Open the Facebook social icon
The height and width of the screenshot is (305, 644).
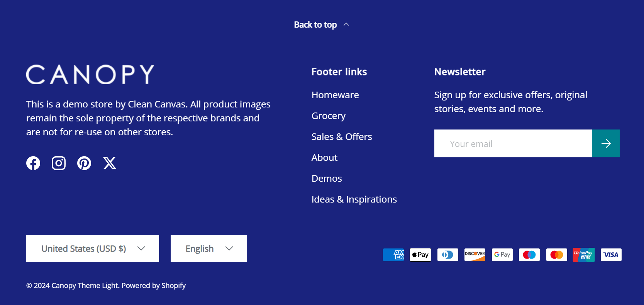(x=33, y=163)
